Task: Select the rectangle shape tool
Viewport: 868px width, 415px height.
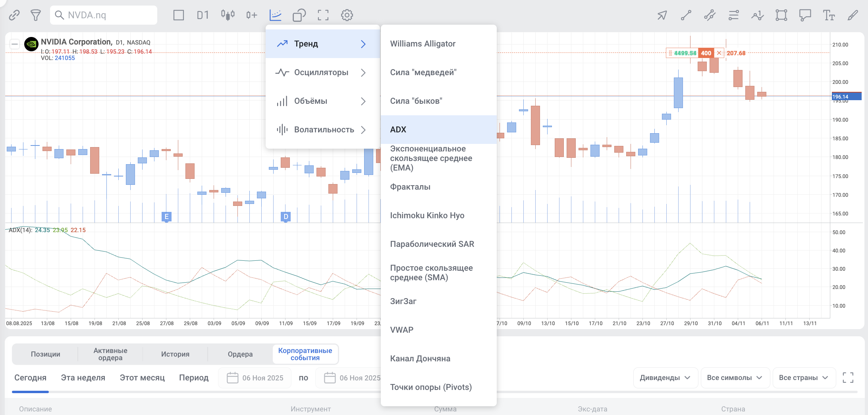Action: coord(781,15)
